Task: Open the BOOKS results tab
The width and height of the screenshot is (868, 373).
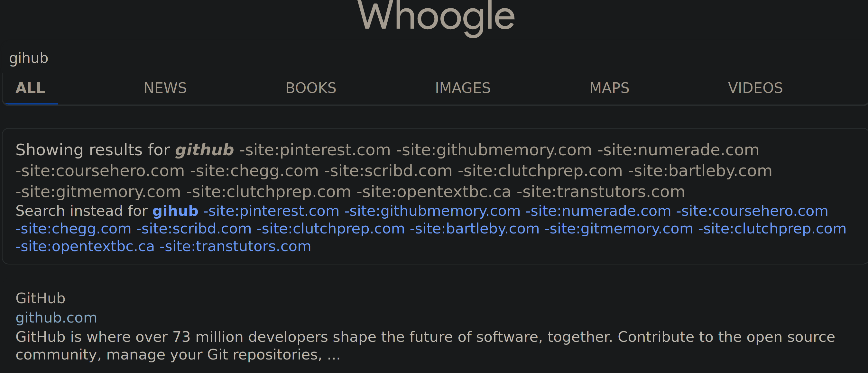Action: 311,88
